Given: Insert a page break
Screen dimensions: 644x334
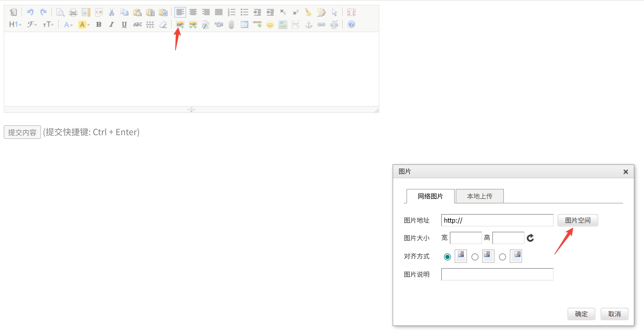Looking at the screenshot, I should 296,25.
